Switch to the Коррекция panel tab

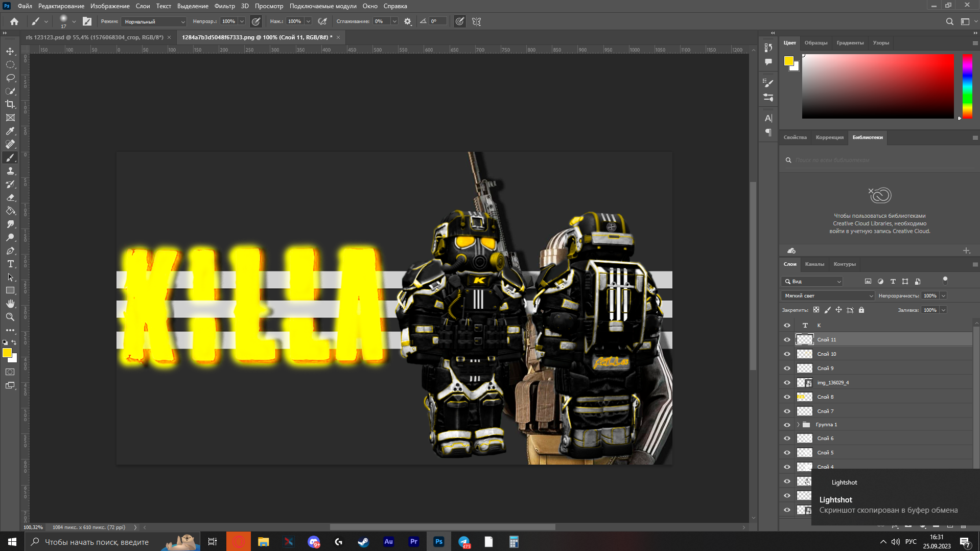(x=829, y=137)
